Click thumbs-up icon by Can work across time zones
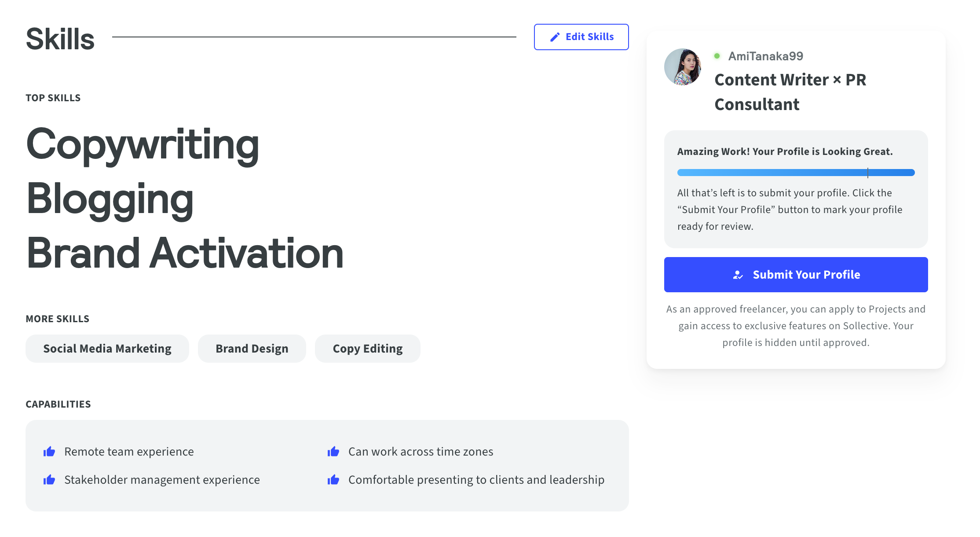 click(x=333, y=452)
